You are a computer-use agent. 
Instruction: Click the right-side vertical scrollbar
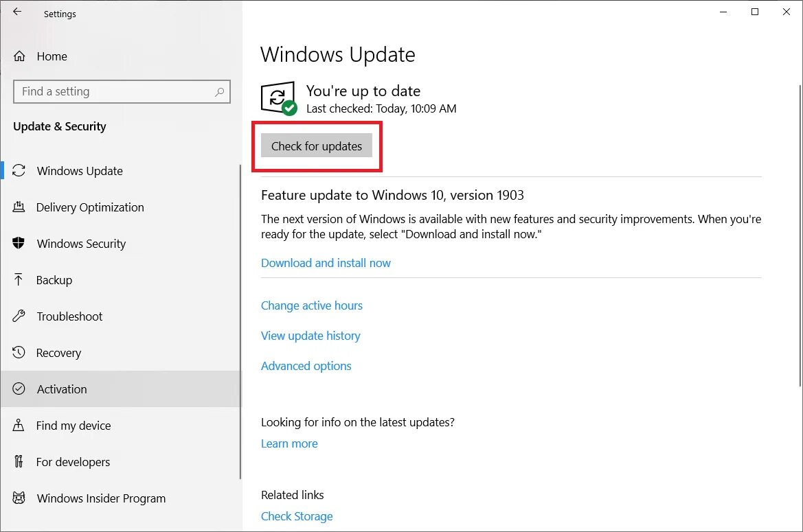[800, 235]
